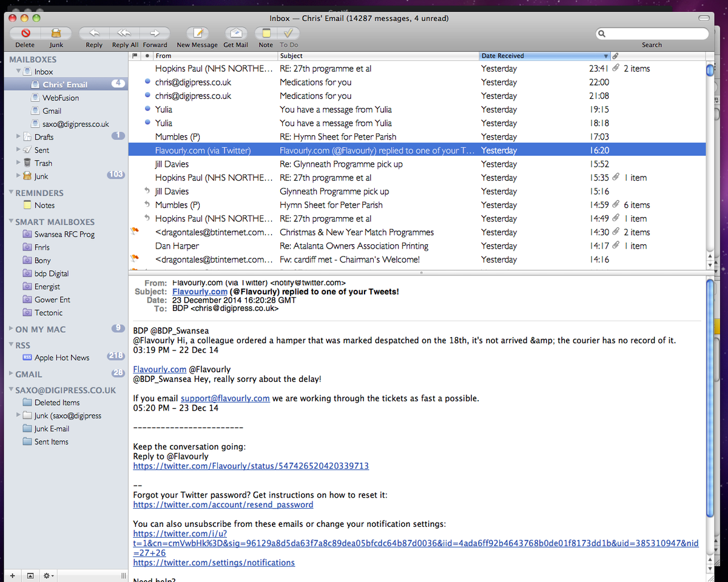Expand the ON MY MAC section
Viewport: 728px width, 582px height.
(11, 329)
